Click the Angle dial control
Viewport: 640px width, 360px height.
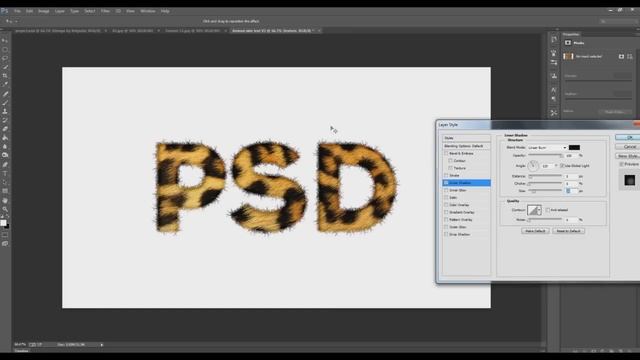533,166
